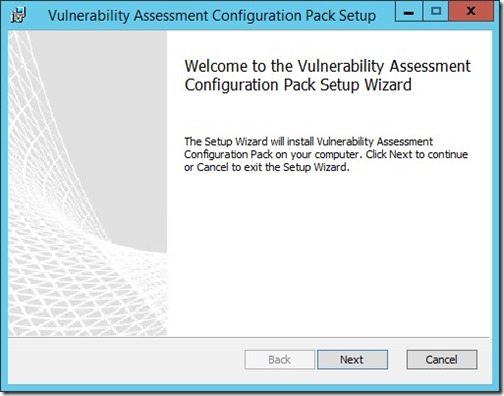Proceed with the Next button
The height and width of the screenshot is (396, 504).
click(352, 360)
